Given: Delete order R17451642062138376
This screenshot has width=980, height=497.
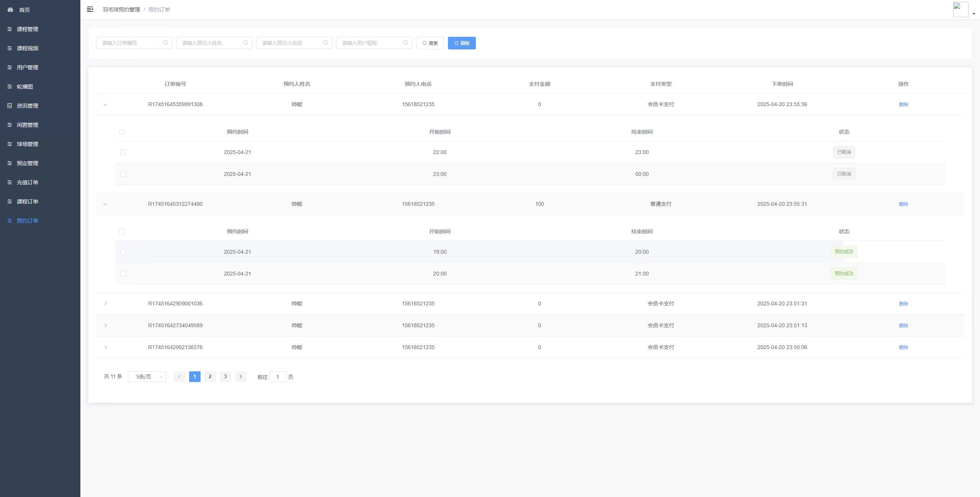Looking at the screenshot, I should point(903,347).
